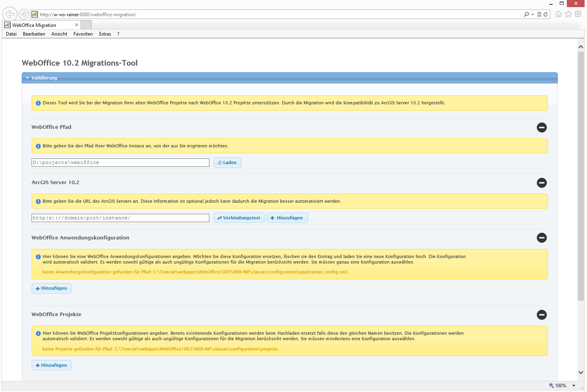Click the WebOffice path input field
This screenshot has width=587, height=392.
pos(120,162)
